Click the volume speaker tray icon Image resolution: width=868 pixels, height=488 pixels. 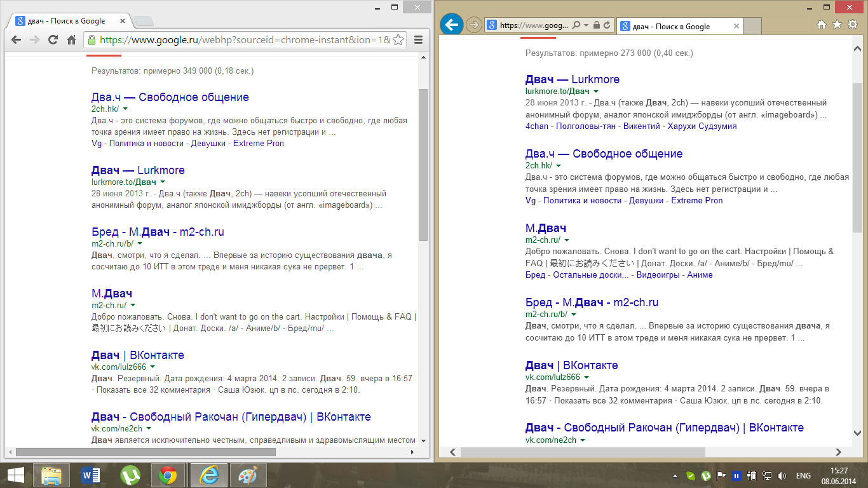click(782, 475)
